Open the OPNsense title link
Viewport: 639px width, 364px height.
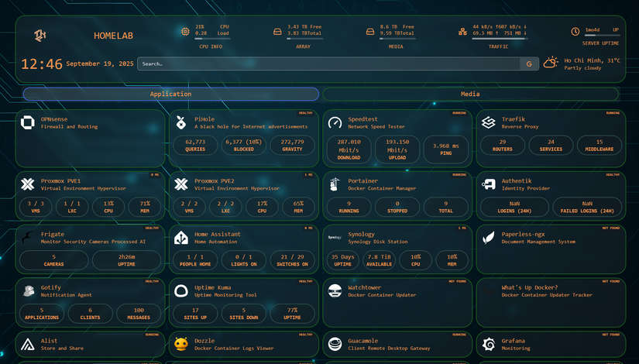pyautogui.click(x=54, y=119)
